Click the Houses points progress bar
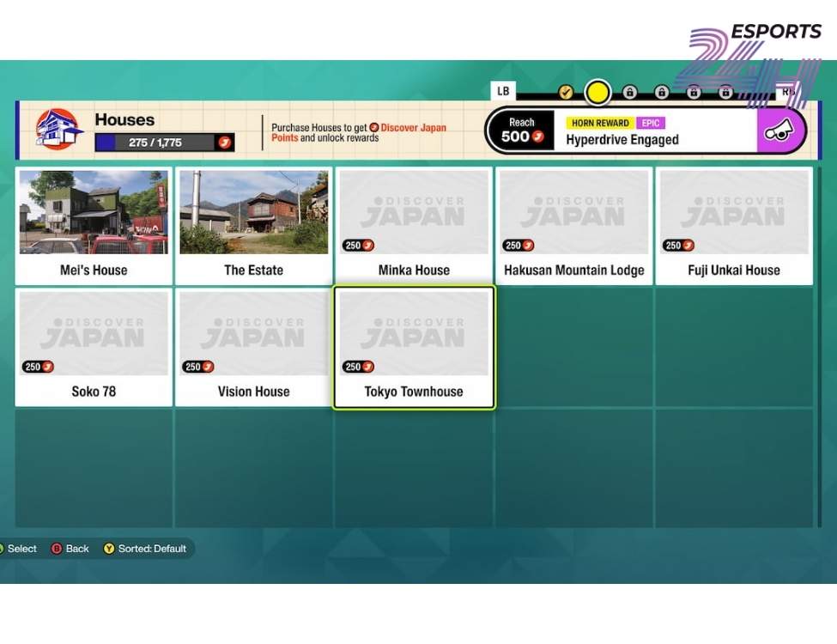837x644 pixels. pos(165,143)
